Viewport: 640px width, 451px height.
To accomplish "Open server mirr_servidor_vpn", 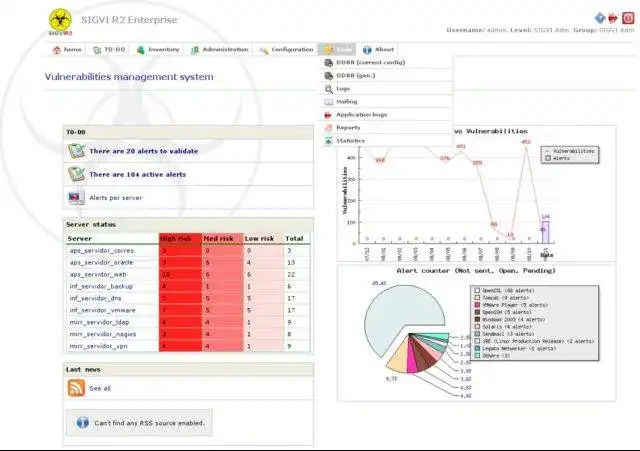I will pos(98,346).
